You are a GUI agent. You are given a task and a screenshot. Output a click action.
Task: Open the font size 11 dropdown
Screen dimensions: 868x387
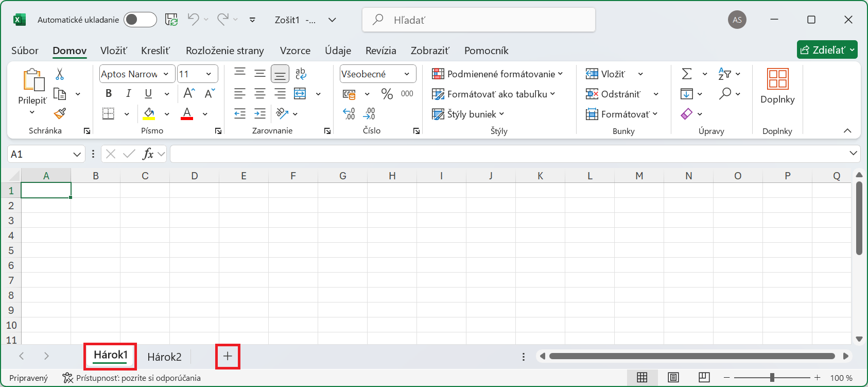click(209, 74)
